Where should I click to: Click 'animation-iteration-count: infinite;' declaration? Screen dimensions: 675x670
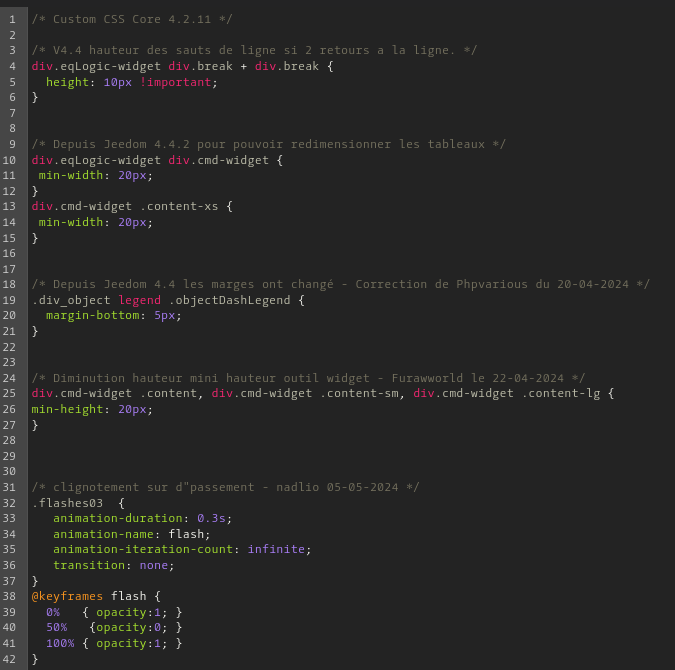pyautogui.click(x=182, y=549)
